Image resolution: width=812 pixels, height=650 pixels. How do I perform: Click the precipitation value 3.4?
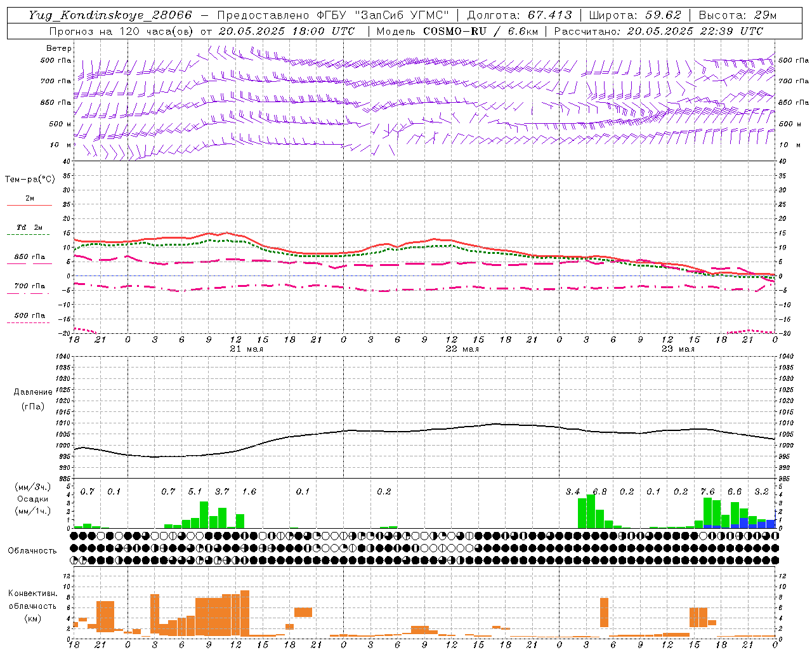coord(573,491)
